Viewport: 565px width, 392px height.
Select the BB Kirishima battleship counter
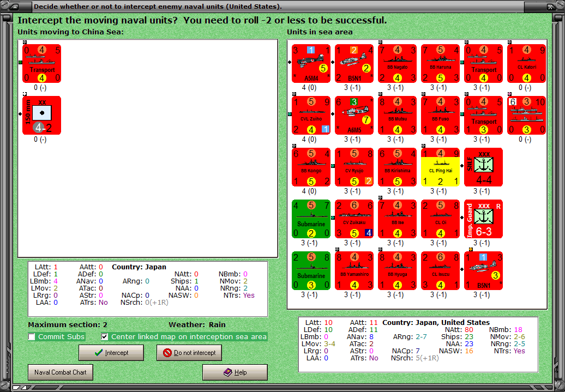coord(398,167)
